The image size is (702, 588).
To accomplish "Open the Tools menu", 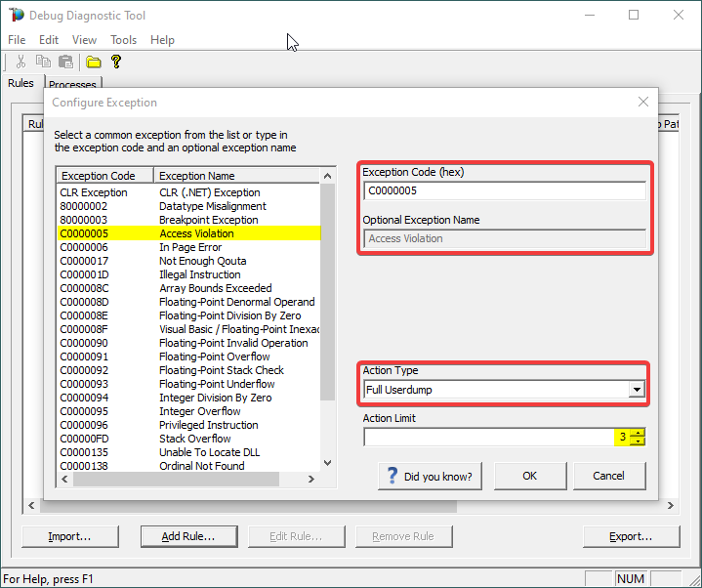I will (x=124, y=40).
